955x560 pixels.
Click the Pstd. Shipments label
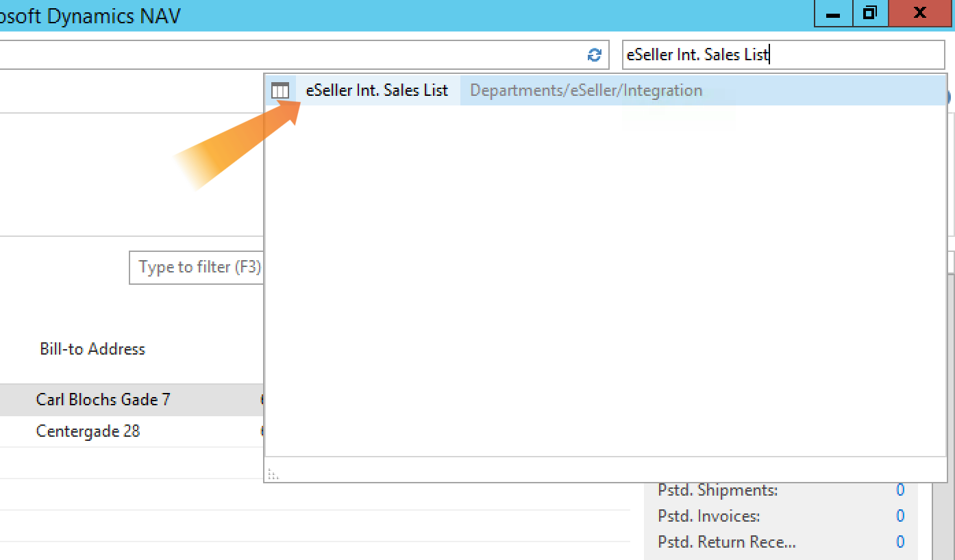click(x=717, y=490)
